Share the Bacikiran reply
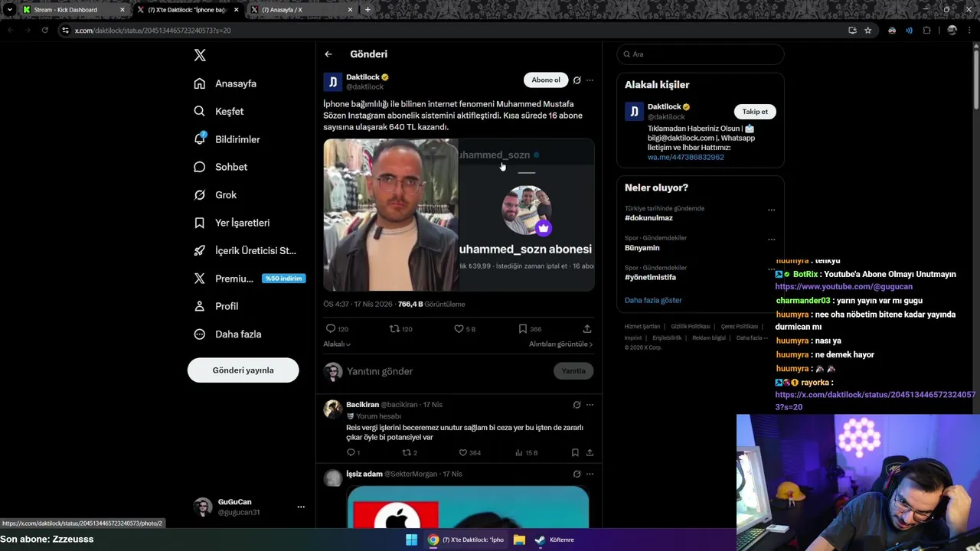The image size is (980, 551). point(590,453)
